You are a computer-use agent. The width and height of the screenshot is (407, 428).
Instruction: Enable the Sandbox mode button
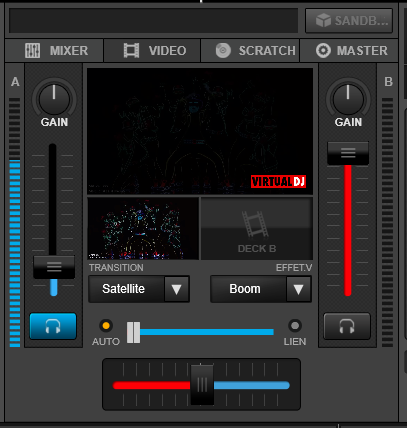pos(349,21)
